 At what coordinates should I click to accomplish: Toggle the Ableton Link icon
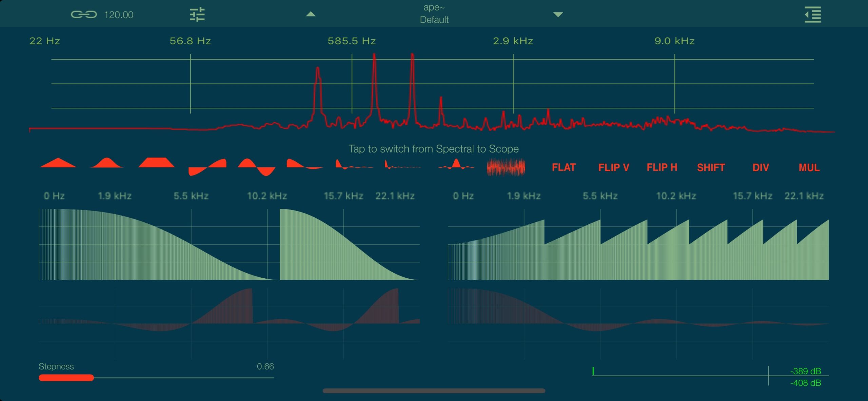coord(84,15)
